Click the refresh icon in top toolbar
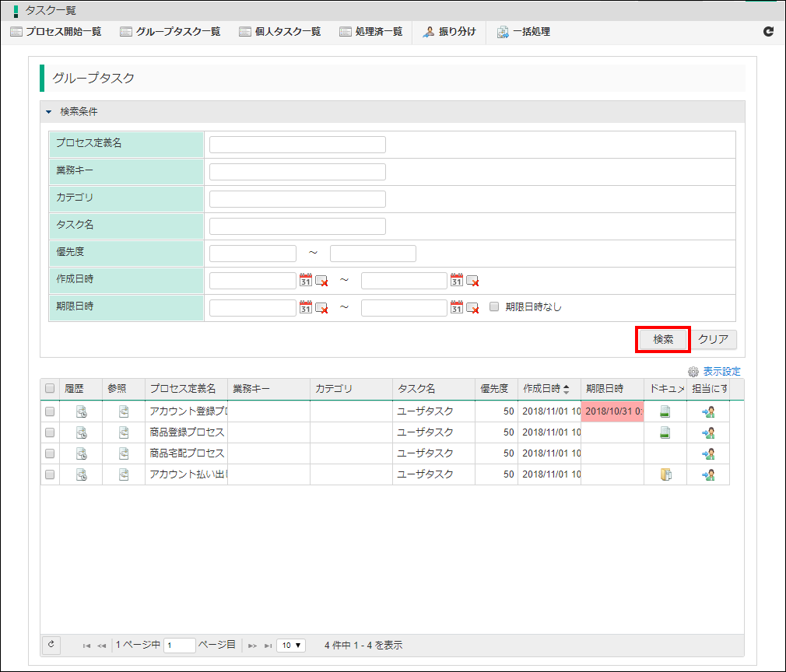Image resolution: width=786 pixels, height=672 pixels. (x=768, y=32)
